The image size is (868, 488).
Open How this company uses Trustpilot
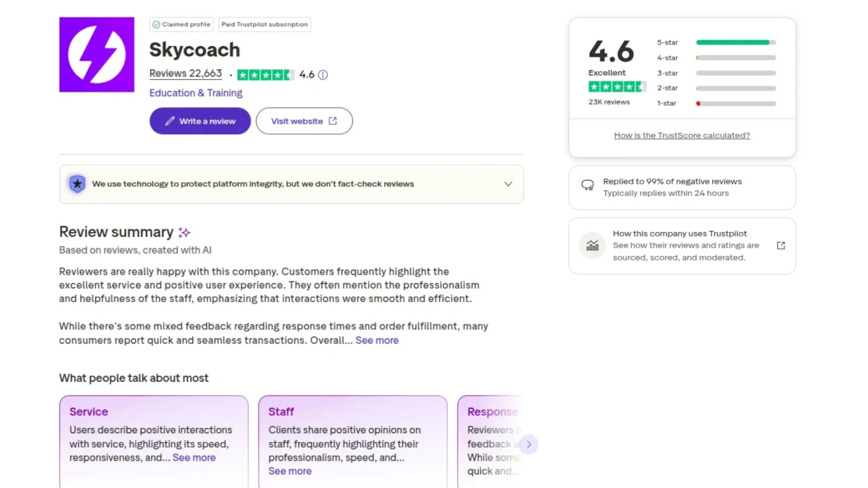682,246
